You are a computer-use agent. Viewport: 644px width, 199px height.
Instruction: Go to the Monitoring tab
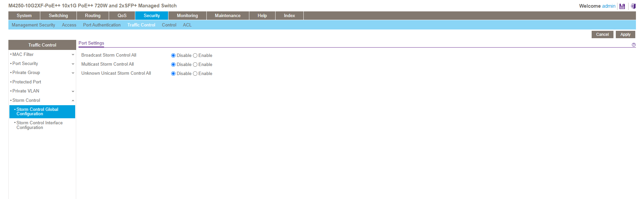(187, 16)
